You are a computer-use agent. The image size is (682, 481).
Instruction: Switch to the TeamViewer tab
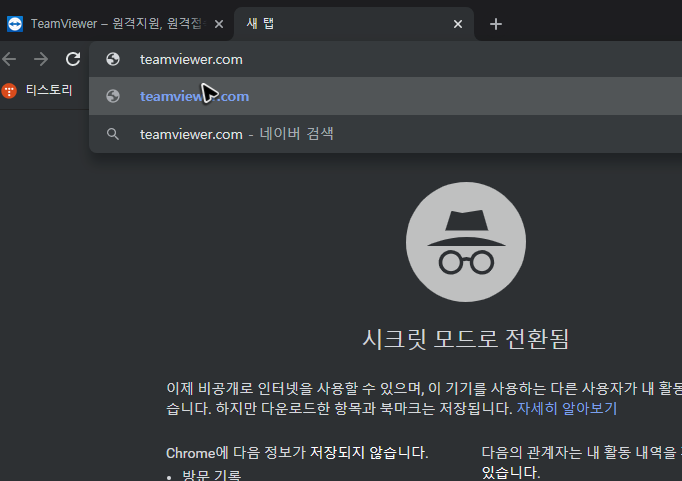117,24
